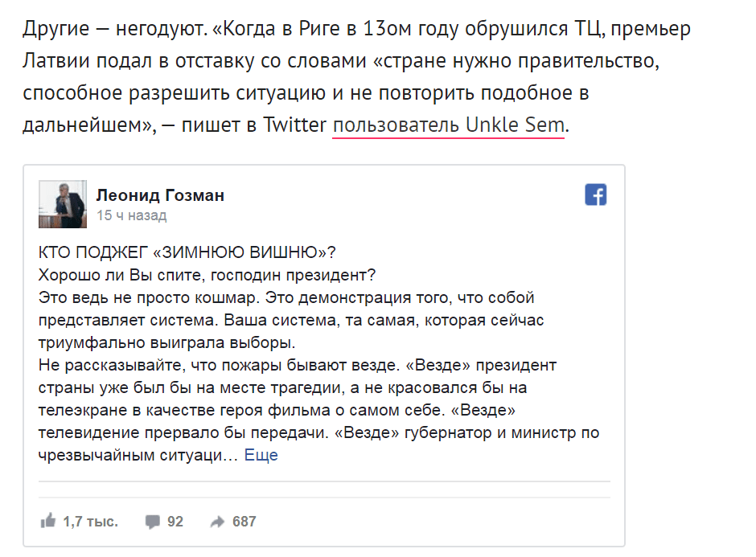Click the "15 ч назад" timestamp
The image size is (756, 557).
(x=132, y=215)
